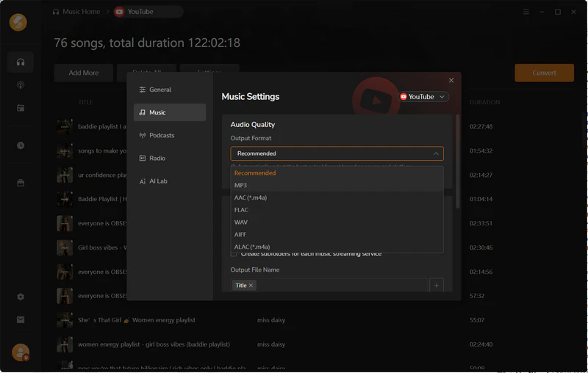Screen dimensions: 588x373
Task: Click the headphones icon beside Music Home
Action: pyautogui.click(x=56, y=12)
